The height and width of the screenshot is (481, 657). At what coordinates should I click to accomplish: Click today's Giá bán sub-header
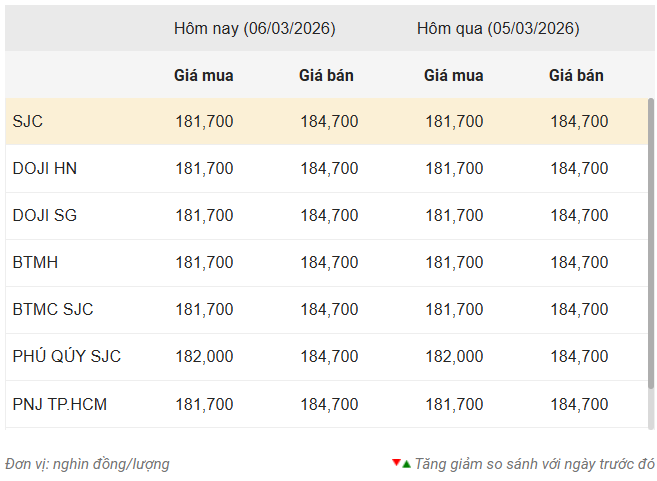tap(326, 75)
